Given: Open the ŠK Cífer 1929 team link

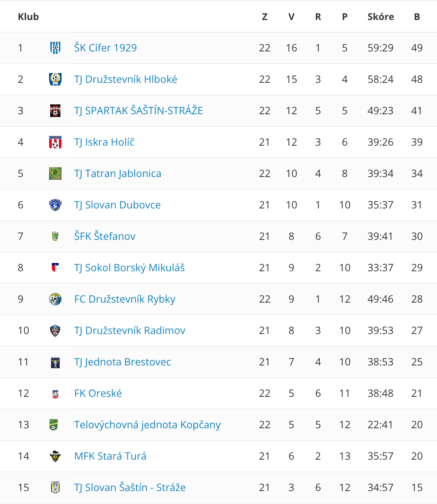Looking at the screenshot, I should (x=106, y=48).
